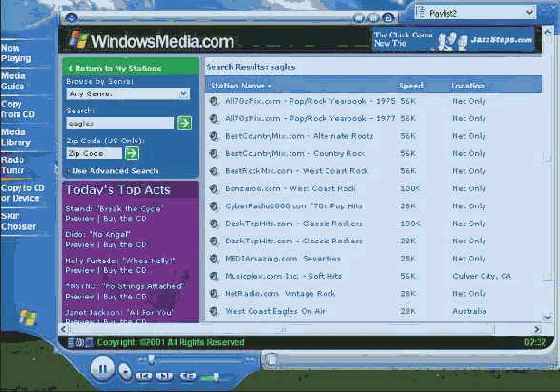Click the Use Advanced Search link
The height and width of the screenshot is (392, 560).
point(115,171)
